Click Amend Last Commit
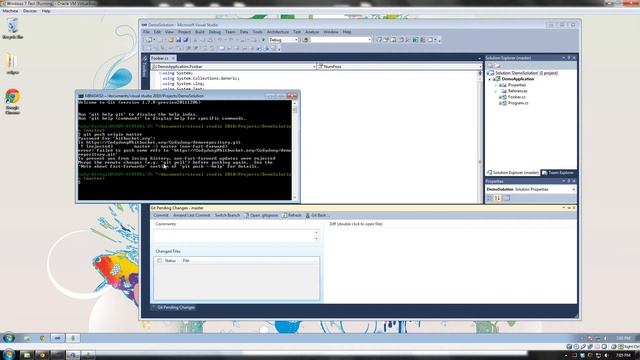This screenshot has width=640, height=360. 191,215
